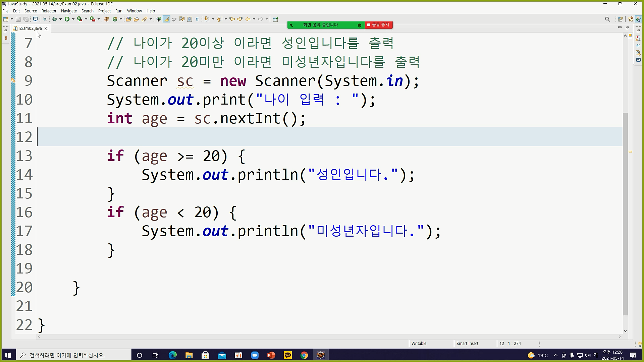Click the Open Perspective icon
Viewport: 644px width, 362px height.
pos(620,19)
